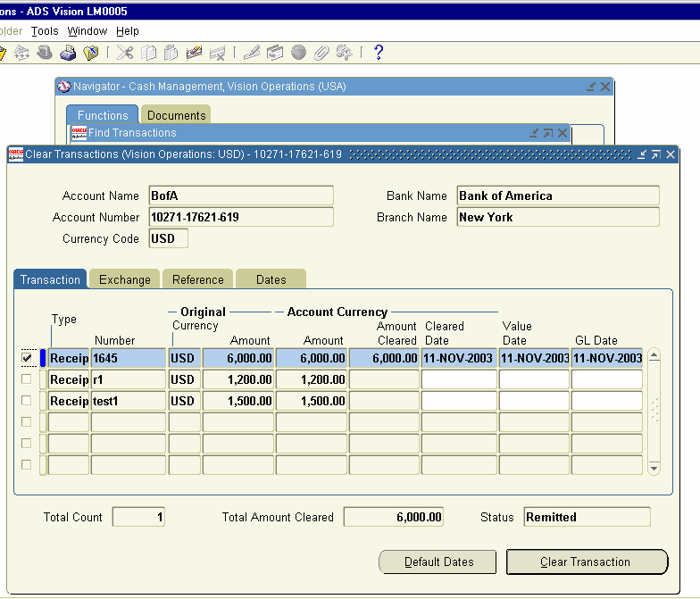Click Value Date cell for receipt 1645
This screenshot has height=599, width=700.
coord(534,358)
